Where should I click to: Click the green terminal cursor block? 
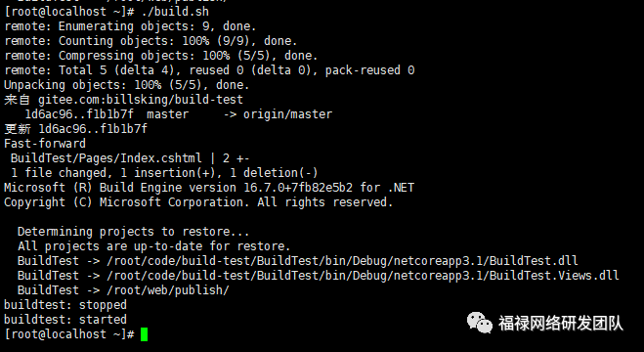[144, 334]
